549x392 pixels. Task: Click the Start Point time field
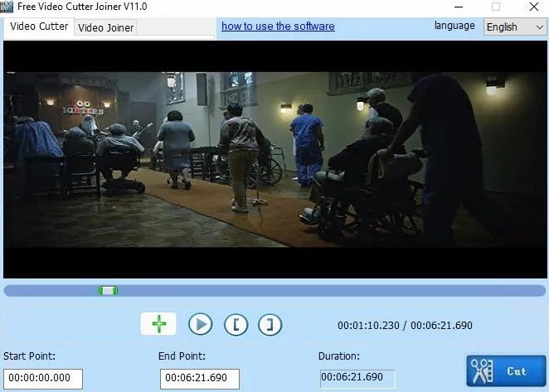(x=43, y=379)
